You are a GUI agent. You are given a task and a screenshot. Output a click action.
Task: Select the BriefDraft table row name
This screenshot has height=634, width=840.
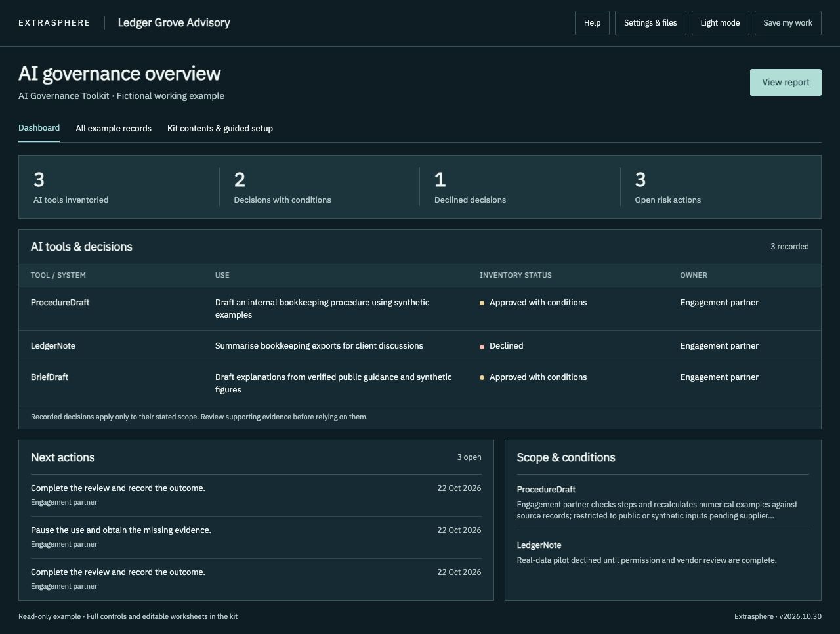[x=49, y=377]
